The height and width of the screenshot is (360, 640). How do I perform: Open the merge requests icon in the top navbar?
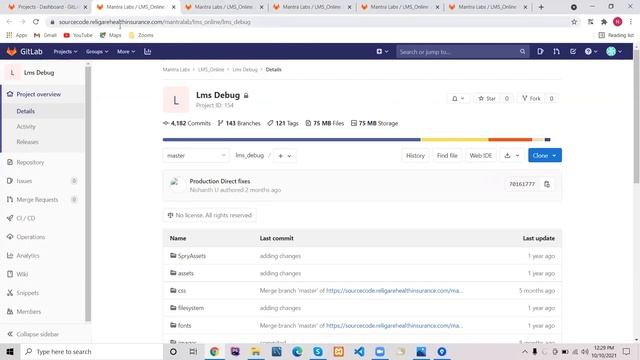point(556,51)
